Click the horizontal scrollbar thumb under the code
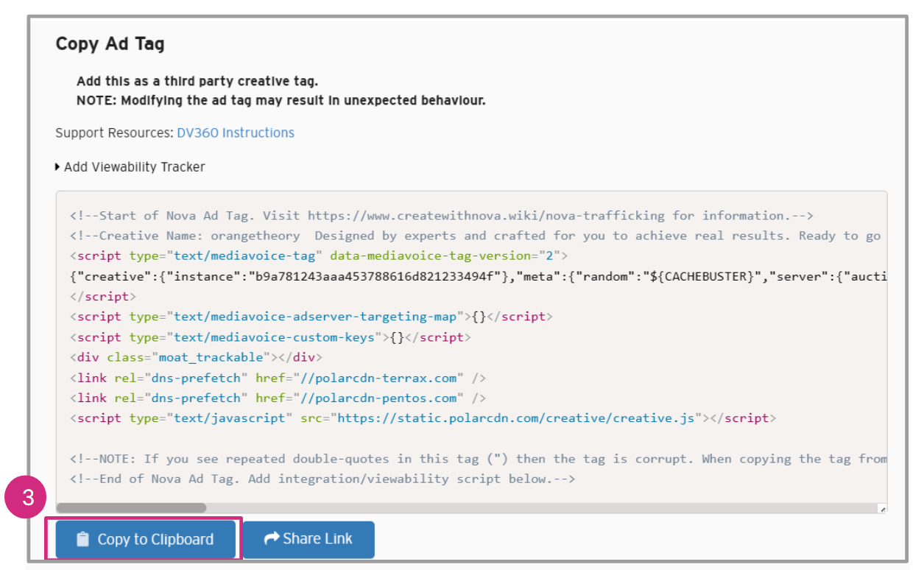Viewport: 924px width, 570px height. (x=131, y=507)
